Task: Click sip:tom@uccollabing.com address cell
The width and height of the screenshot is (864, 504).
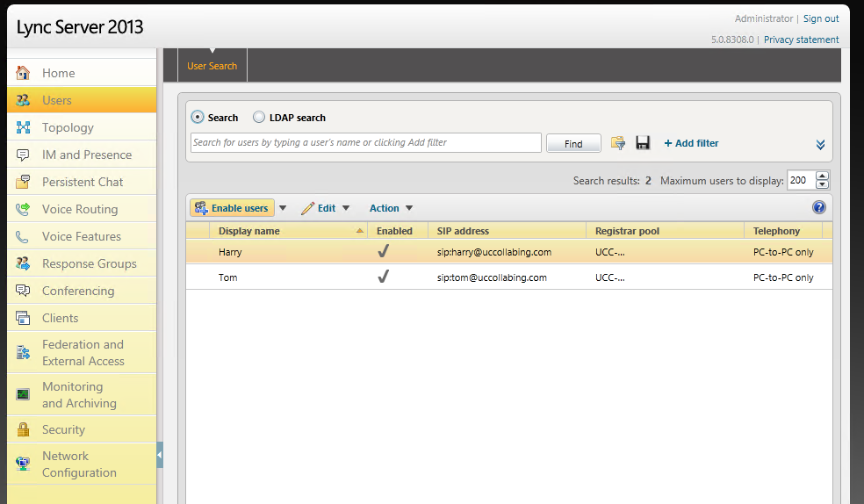Action: (492, 277)
